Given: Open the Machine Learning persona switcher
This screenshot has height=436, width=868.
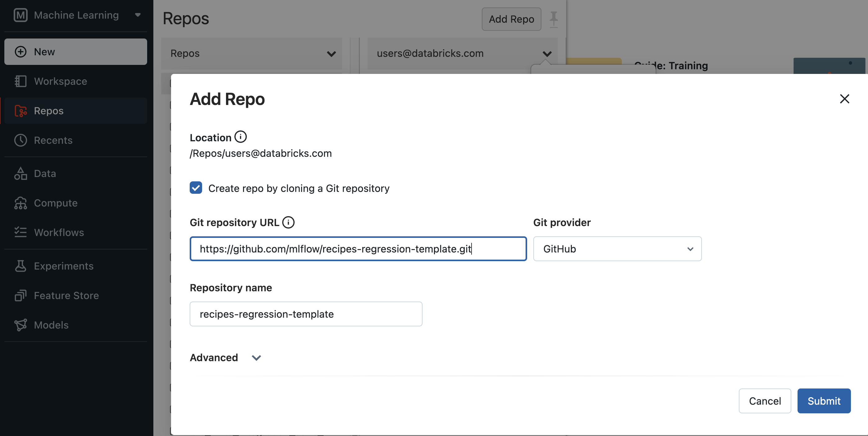Looking at the screenshot, I should [77, 15].
